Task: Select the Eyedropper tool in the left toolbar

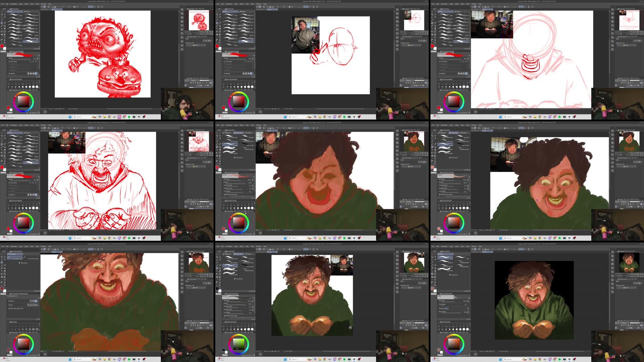Action: click(x=1, y=20)
